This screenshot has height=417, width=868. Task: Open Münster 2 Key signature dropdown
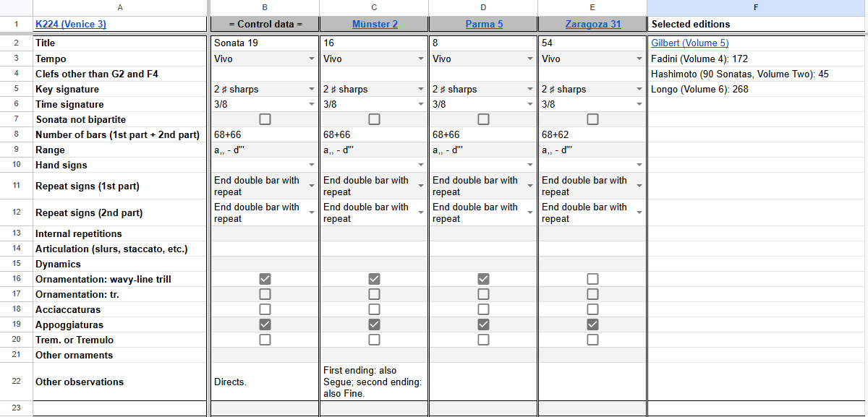(421, 90)
